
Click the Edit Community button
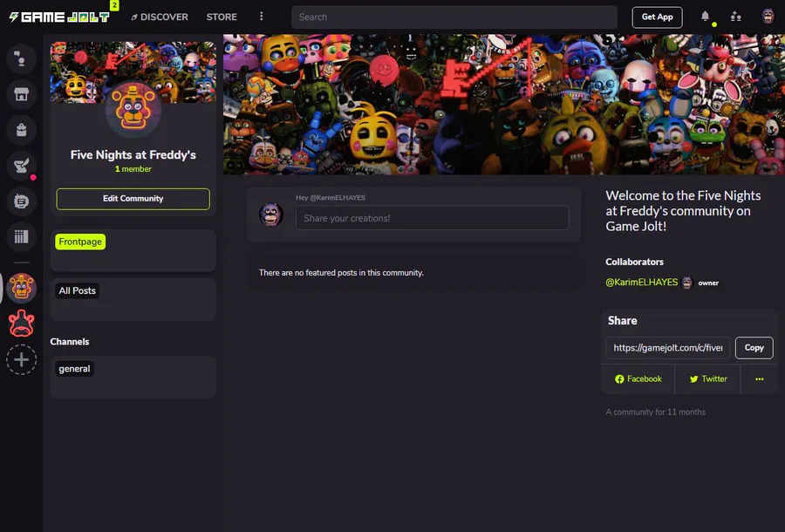[133, 199]
